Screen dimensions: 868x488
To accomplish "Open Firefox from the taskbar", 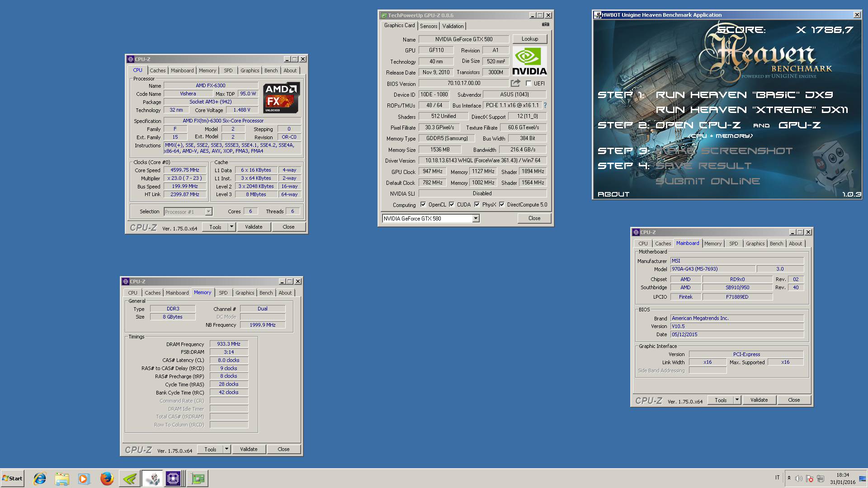I will [107, 479].
